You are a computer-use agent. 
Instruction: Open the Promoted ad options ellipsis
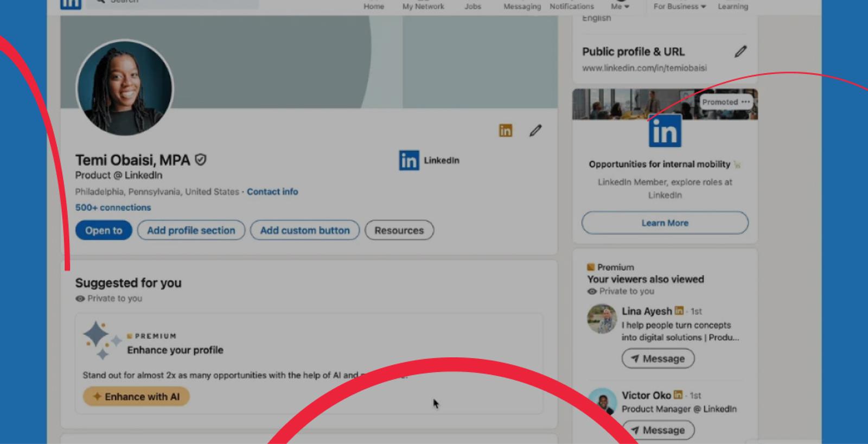click(x=746, y=102)
